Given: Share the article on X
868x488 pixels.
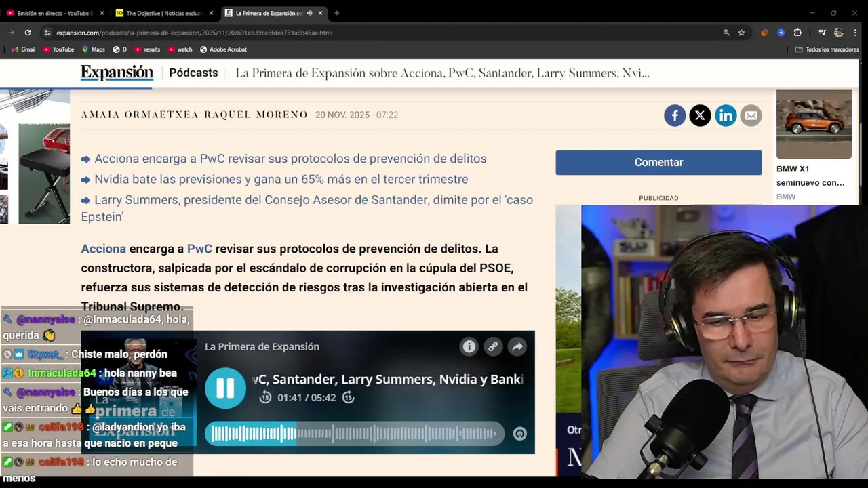Looking at the screenshot, I should tap(700, 116).
